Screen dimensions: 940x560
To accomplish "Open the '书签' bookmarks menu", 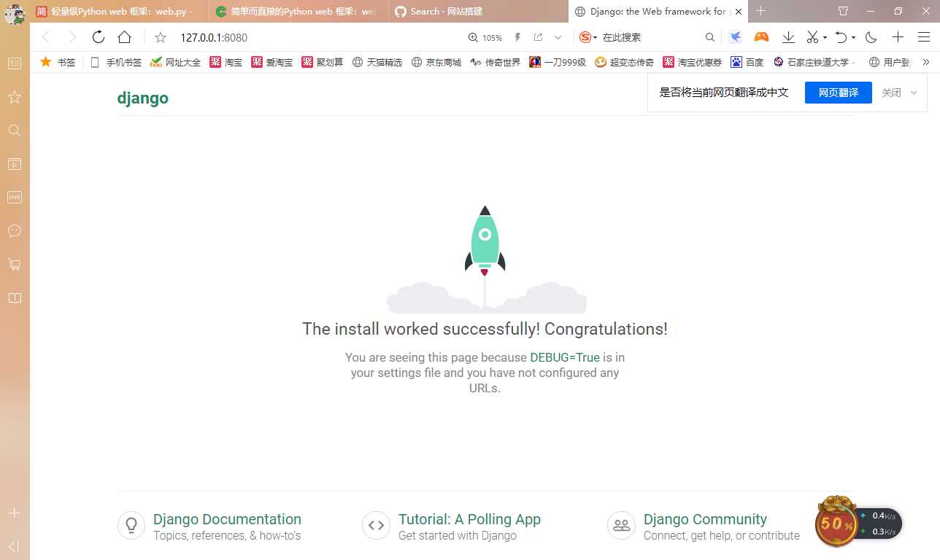I will point(58,63).
